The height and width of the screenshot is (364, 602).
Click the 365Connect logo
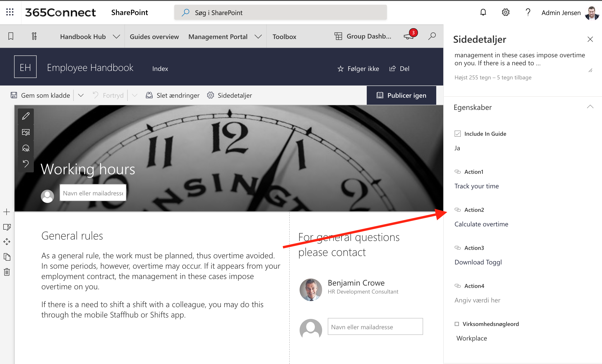pyautogui.click(x=60, y=12)
